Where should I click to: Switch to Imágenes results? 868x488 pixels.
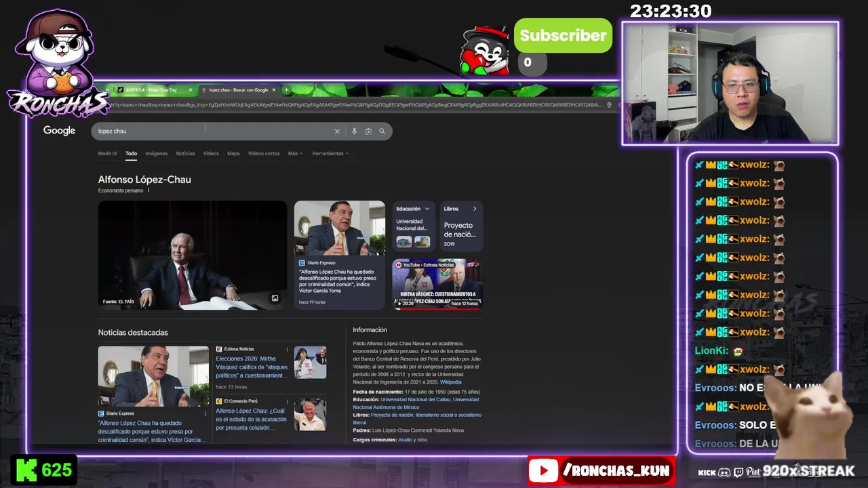coord(156,154)
